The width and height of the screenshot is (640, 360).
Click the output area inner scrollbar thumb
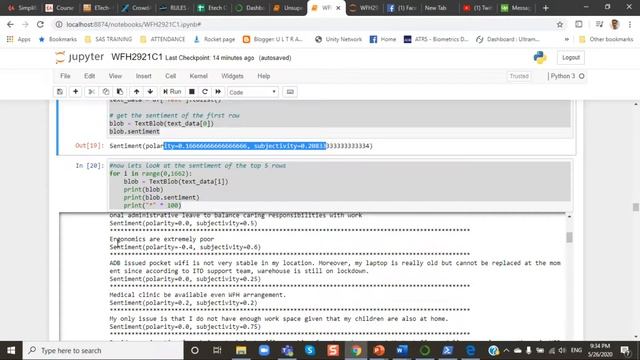click(569, 237)
